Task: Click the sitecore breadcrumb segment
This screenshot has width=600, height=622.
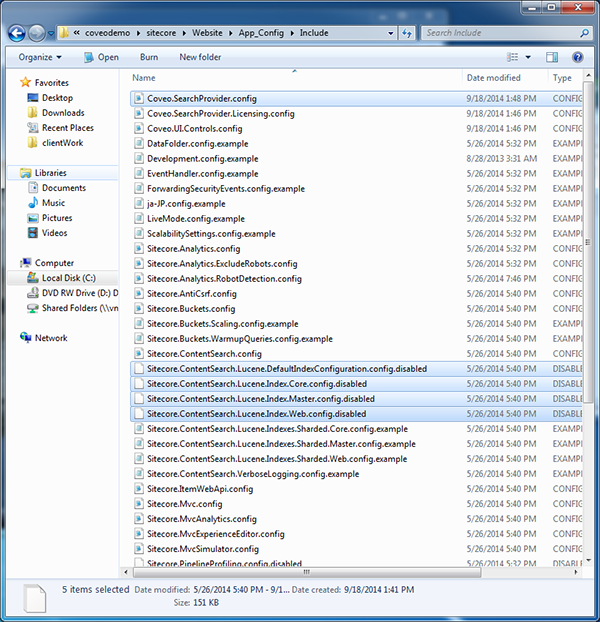Action: coord(161,33)
